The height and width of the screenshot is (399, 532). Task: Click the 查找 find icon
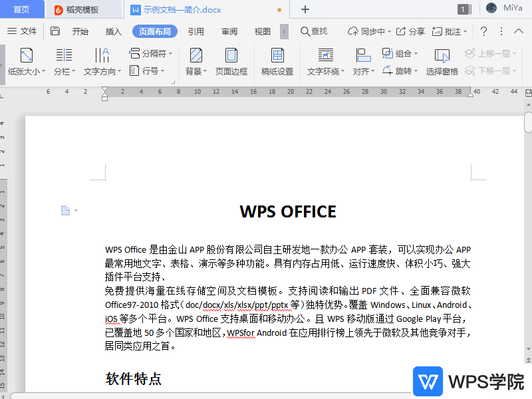[x=314, y=31]
